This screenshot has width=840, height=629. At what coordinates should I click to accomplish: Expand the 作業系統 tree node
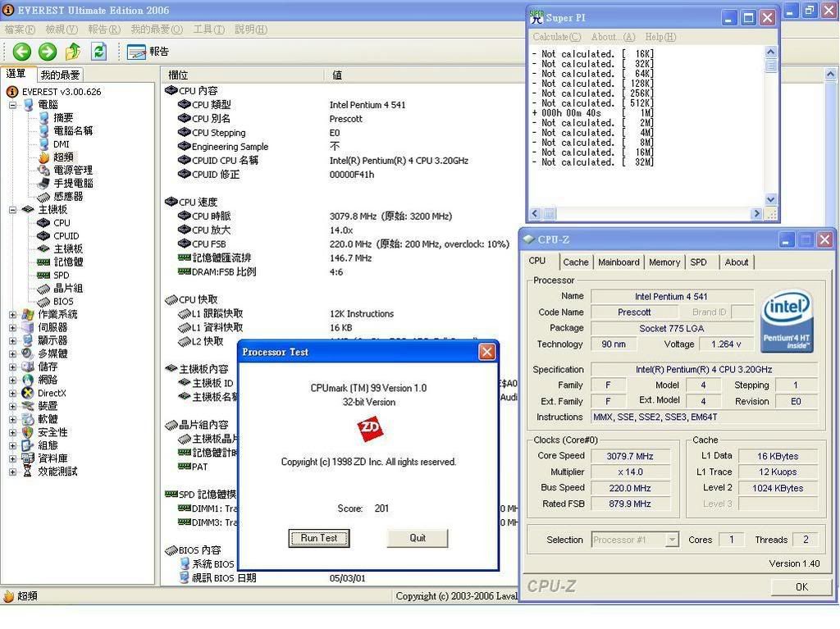click(x=12, y=315)
